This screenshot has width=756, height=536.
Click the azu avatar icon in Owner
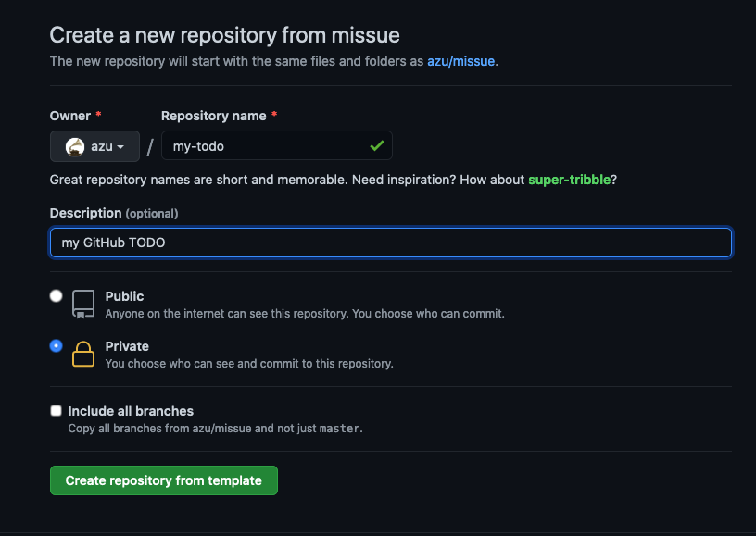coord(75,147)
